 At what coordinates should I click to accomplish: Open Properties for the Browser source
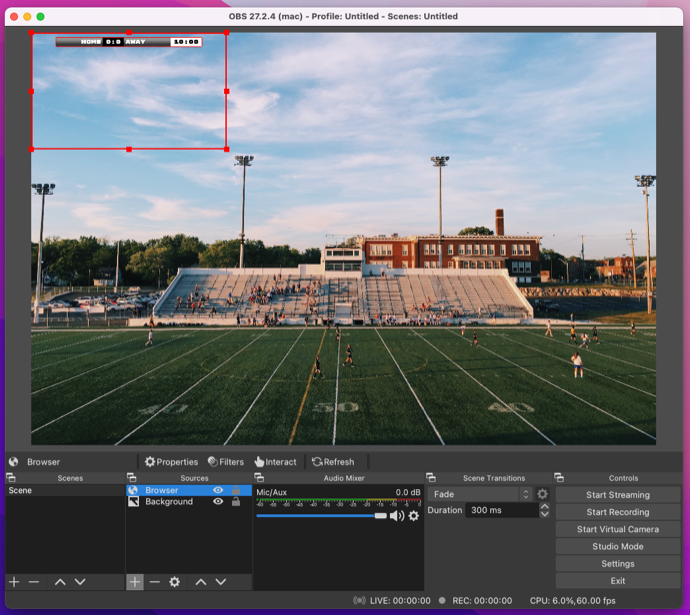click(x=171, y=462)
